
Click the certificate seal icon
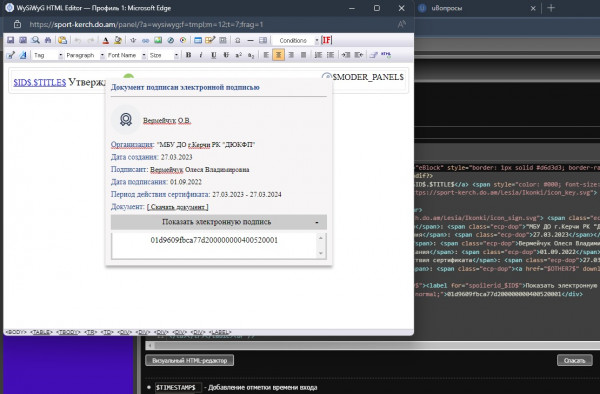click(126, 119)
